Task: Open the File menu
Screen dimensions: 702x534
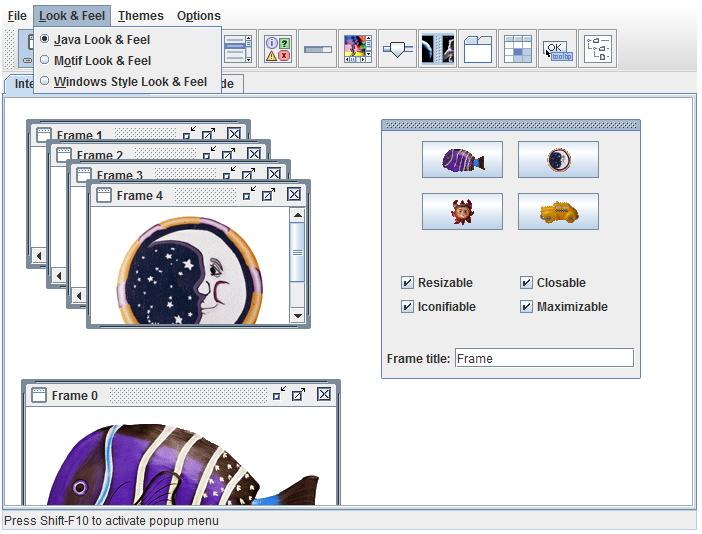Action: [17, 16]
